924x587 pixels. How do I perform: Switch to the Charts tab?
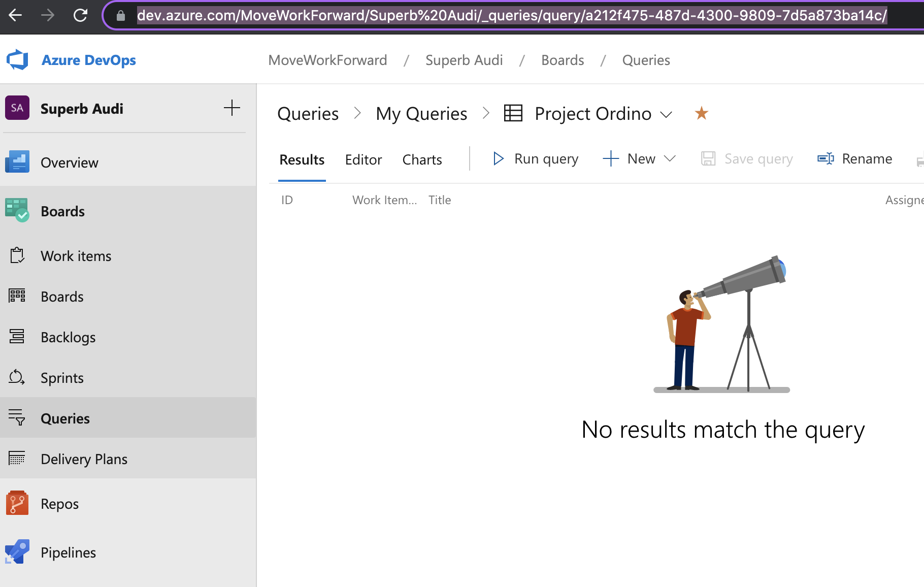(422, 159)
